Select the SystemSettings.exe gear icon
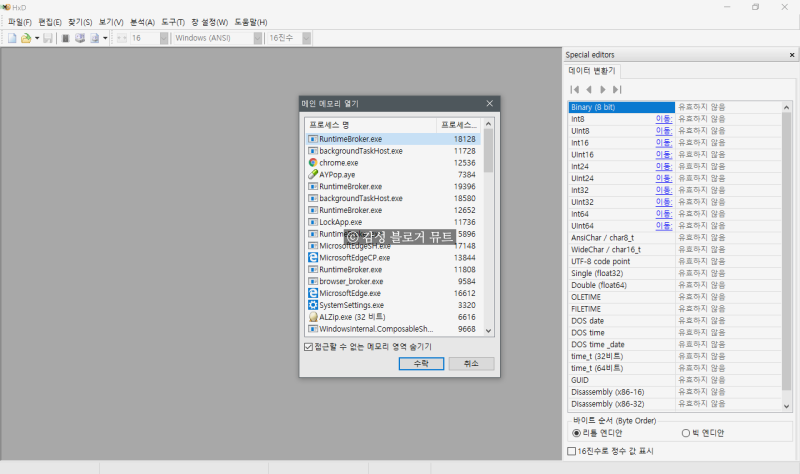 (313, 305)
